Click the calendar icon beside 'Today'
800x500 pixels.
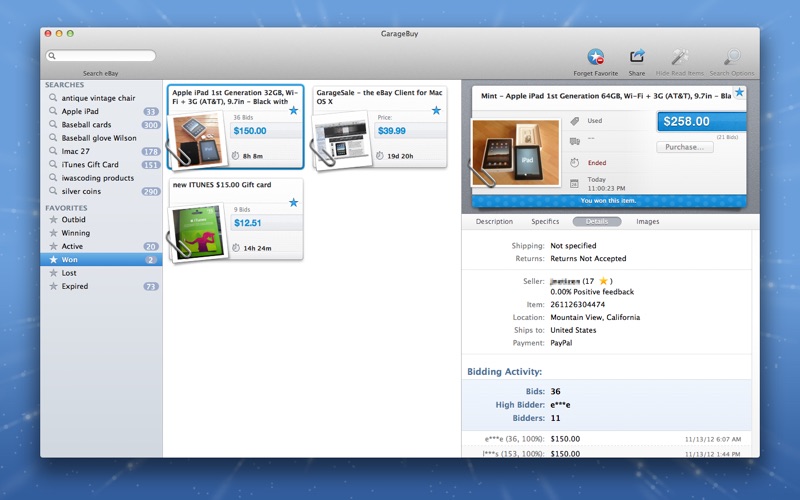[x=574, y=183]
